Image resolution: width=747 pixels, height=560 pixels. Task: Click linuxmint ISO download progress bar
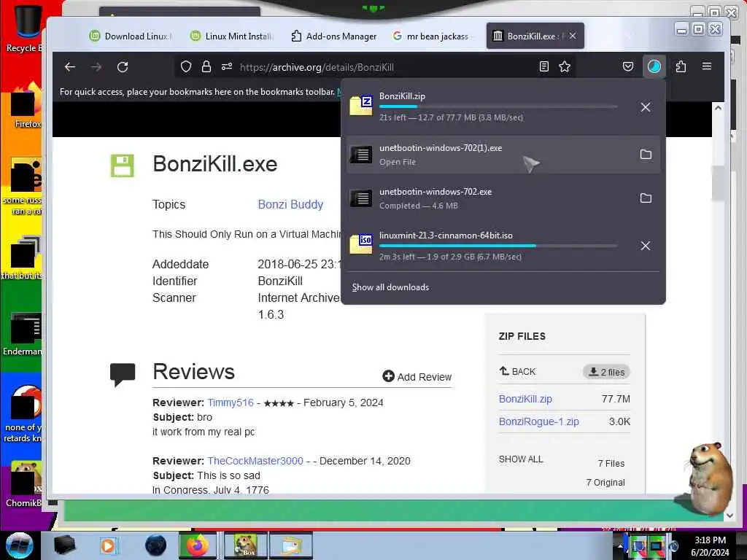(x=498, y=246)
